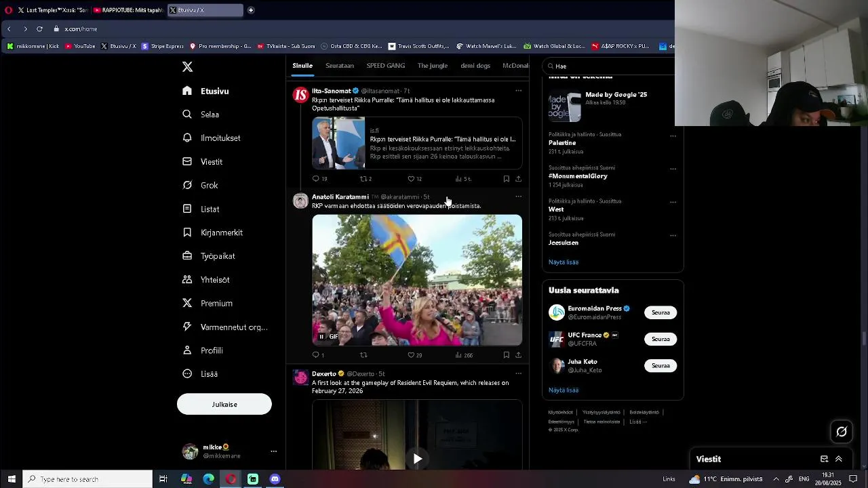Select the Sinulle tab
The height and width of the screenshot is (488, 868).
click(302, 66)
